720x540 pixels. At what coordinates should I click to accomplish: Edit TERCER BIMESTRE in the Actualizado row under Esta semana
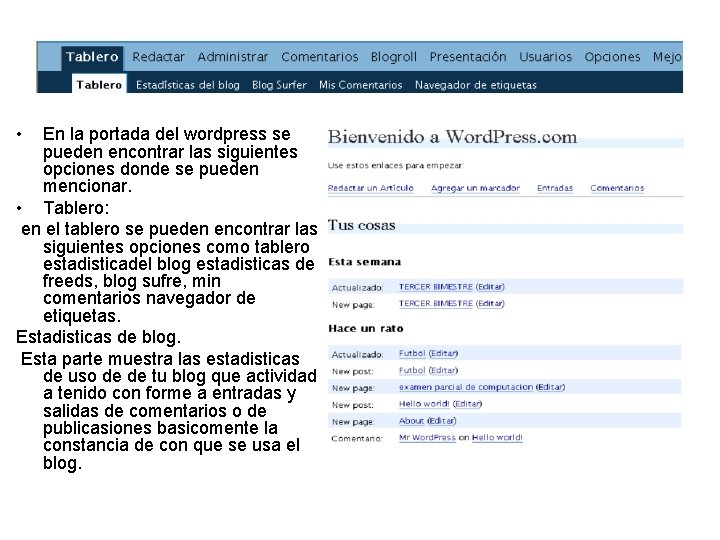[490, 287]
